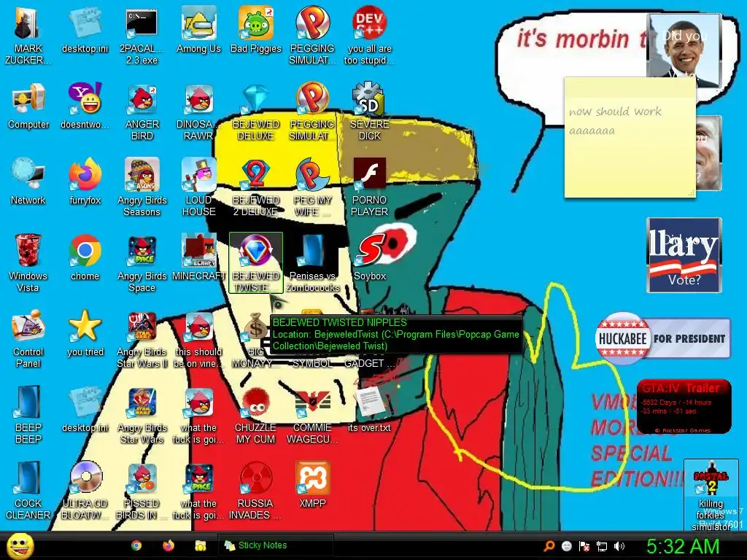The width and height of the screenshot is (747, 560).
Task: Launch Chrome from the taskbar
Action: [136, 545]
